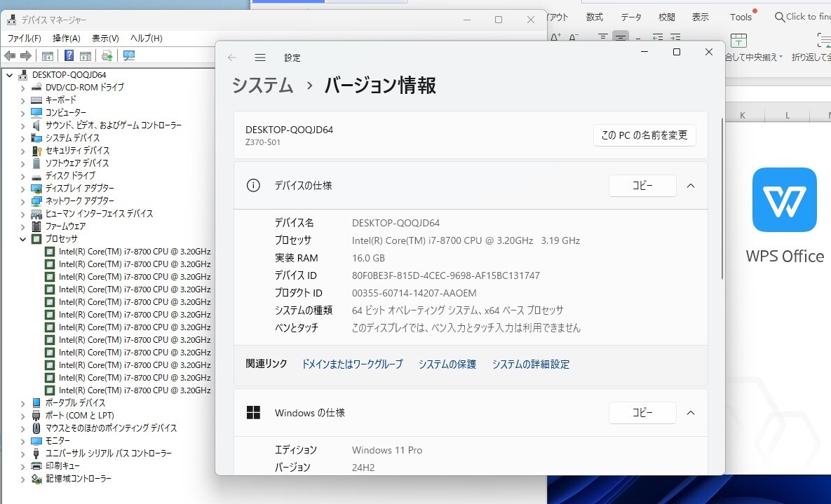Open 合して中央揃え dropdown arrow
Viewport: 831px width, 504px height.
click(x=781, y=57)
